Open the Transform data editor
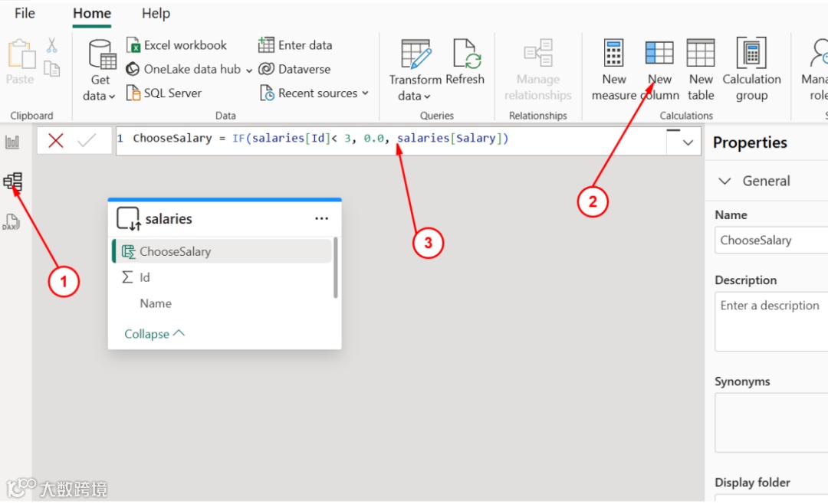The width and height of the screenshot is (828, 504). [416, 70]
